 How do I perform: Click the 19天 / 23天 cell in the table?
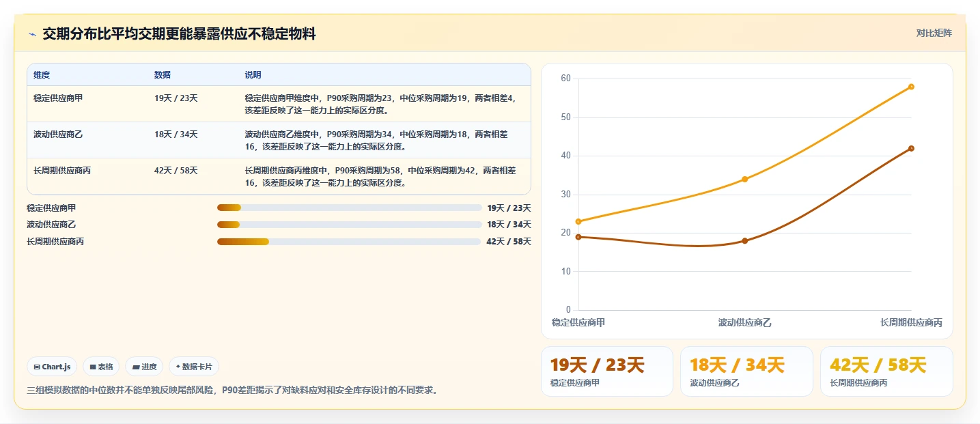pyautogui.click(x=176, y=98)
